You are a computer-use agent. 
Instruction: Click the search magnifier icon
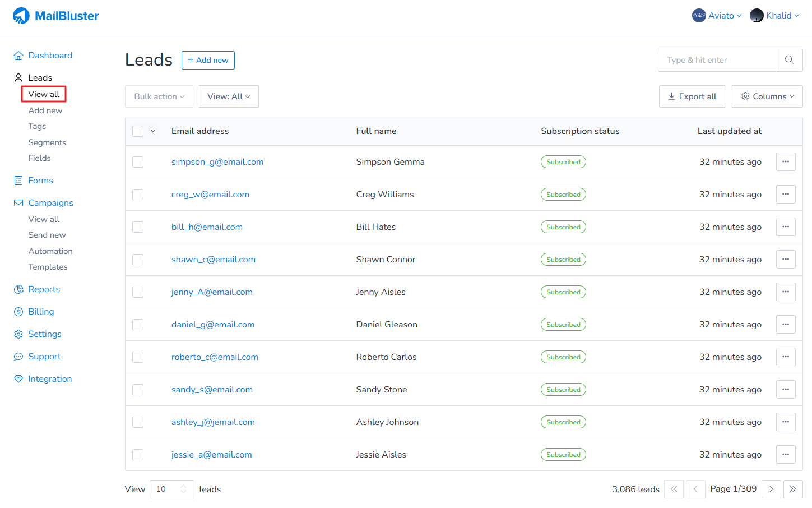tap(789, 60)
